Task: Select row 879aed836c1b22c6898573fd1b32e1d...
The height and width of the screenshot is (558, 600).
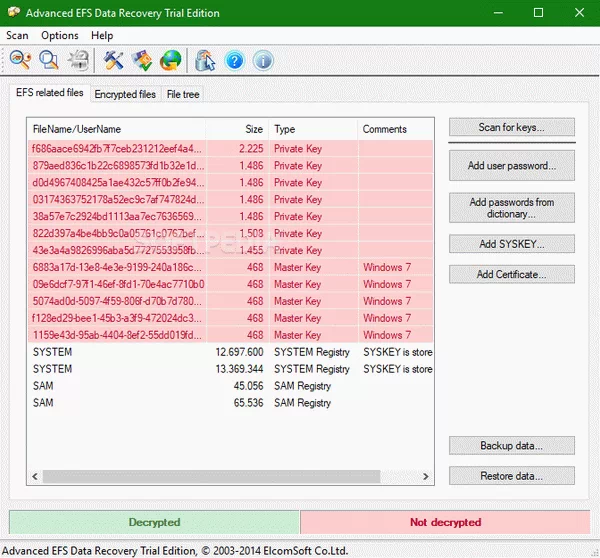Action: (230, 165)
